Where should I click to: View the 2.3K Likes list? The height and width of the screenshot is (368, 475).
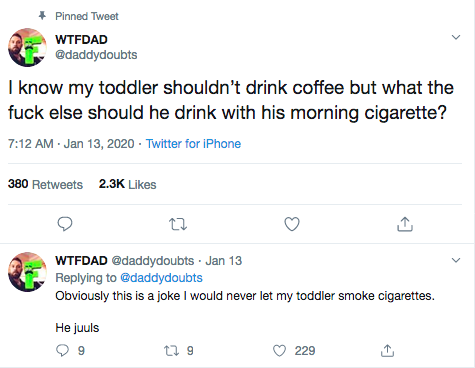(127, 184)
